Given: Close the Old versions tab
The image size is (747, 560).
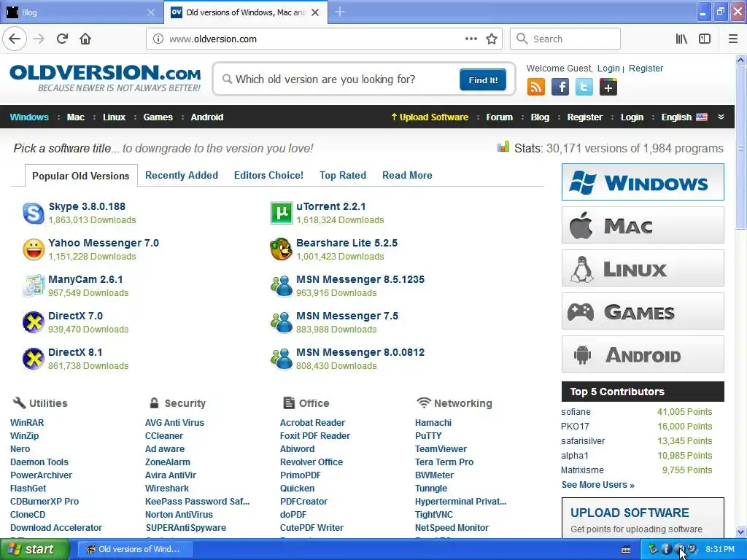Looking at the screenshot, I should coord(315,12).
